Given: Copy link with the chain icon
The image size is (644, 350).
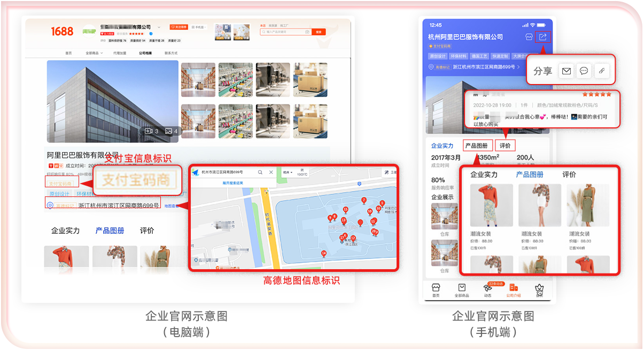Looking at the screenshot, I should 602,71.
